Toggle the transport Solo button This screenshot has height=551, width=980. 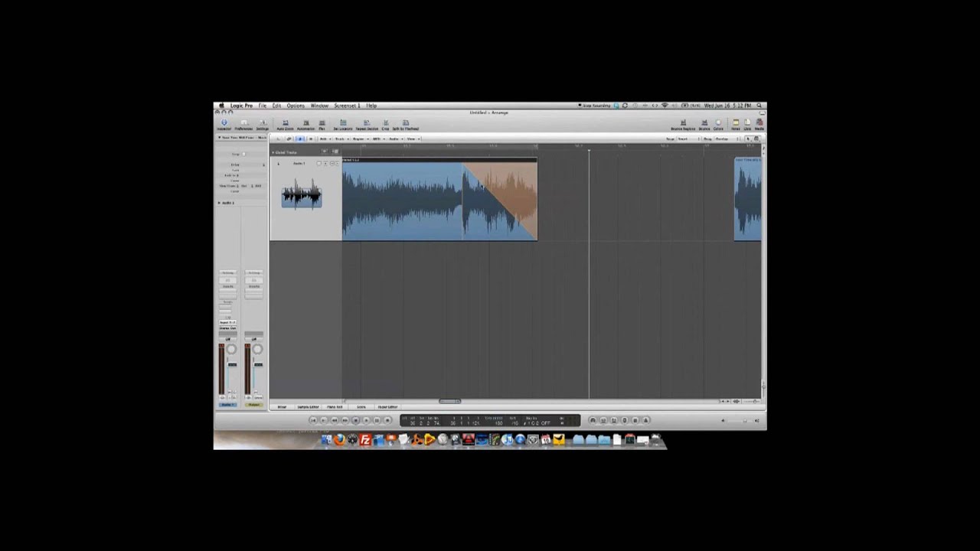625,420
